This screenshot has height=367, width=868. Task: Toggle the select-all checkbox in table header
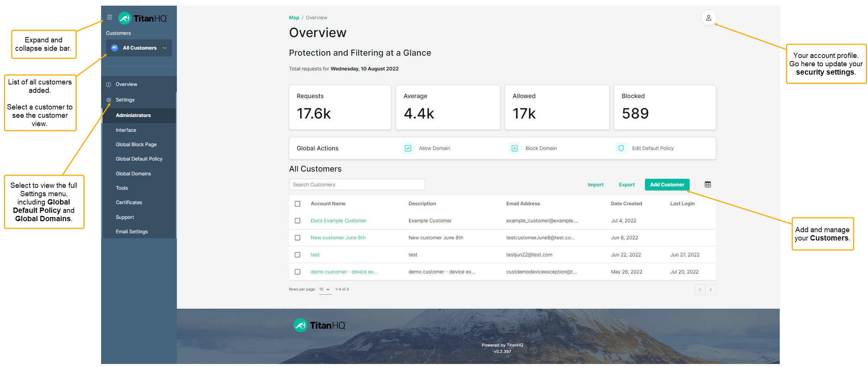pos(298,204)
